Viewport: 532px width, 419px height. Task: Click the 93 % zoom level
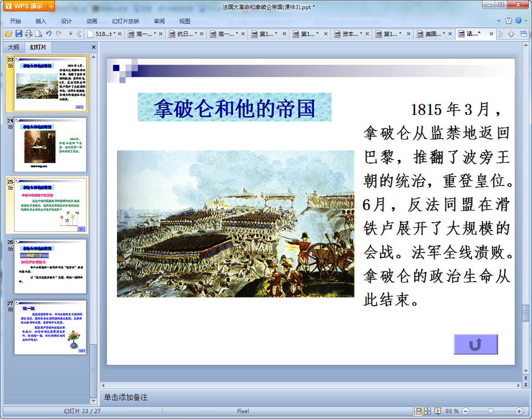pyautogui.click(x=452, y=411)
